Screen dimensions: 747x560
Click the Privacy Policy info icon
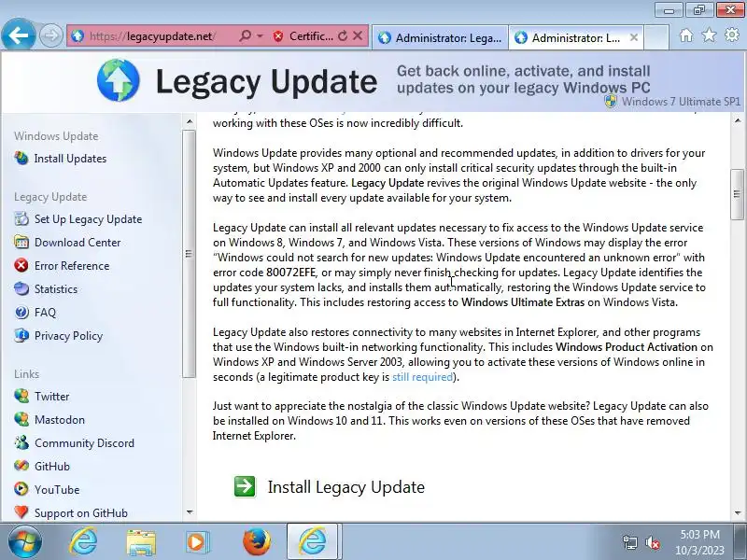point(21,335)
